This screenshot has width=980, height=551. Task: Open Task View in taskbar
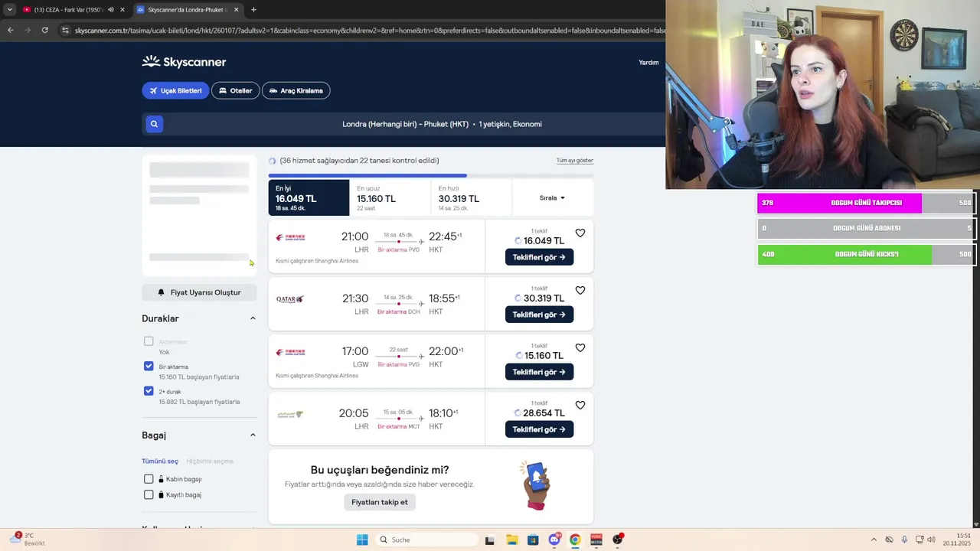tap(490, 540)
